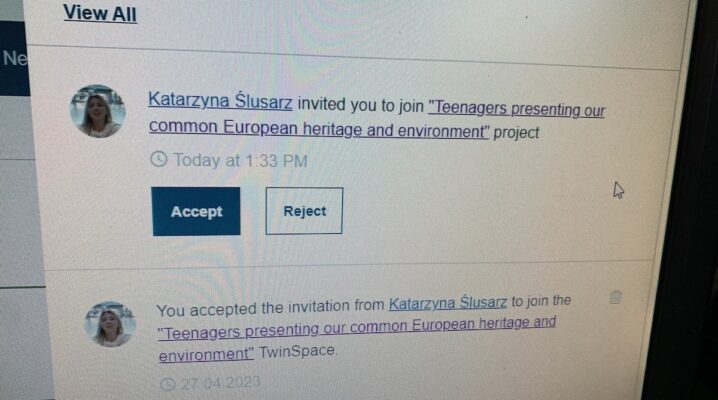
Task: Accept the project invitation
Action: (196, 211)
